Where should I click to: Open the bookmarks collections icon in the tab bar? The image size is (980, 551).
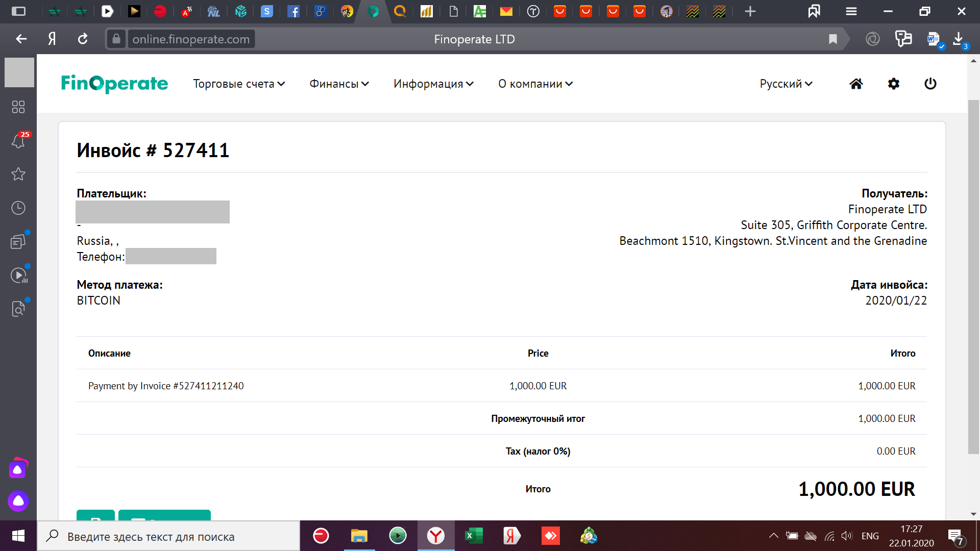coord(814,11)
